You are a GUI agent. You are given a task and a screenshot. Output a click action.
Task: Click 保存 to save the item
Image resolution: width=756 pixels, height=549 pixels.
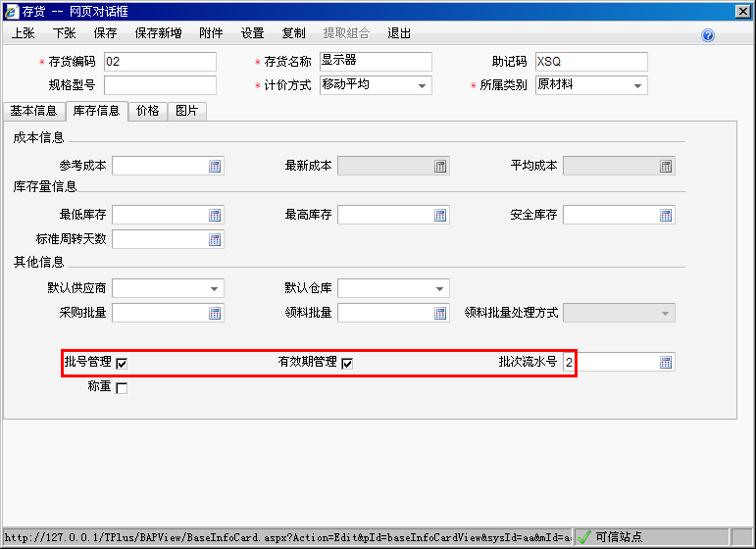[105, 33]
